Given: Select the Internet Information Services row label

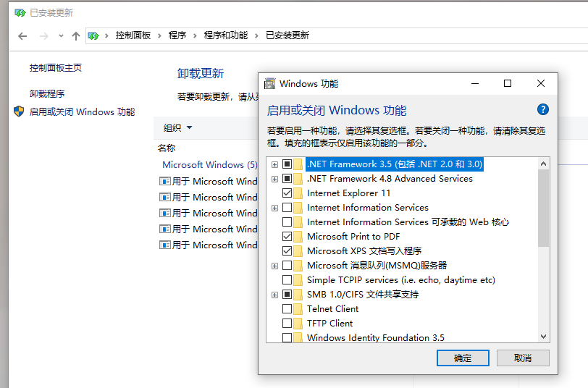Looking at the screenshot, I should pyautogui.click(x=368, y=208).
